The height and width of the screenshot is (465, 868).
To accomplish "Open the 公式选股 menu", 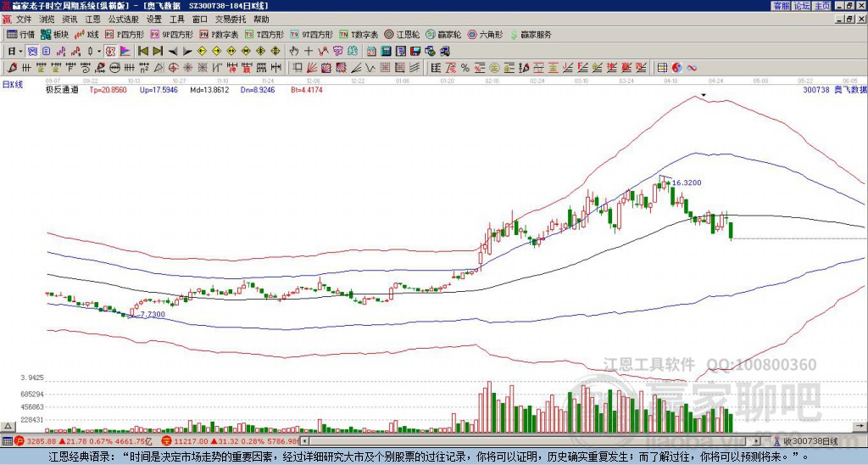I will (x=124, y=20).
